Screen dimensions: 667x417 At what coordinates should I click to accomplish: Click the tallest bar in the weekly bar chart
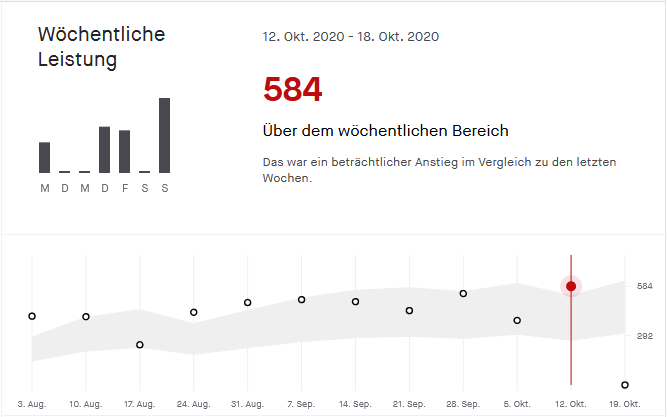pyautogui.click(x=164, y=135)
